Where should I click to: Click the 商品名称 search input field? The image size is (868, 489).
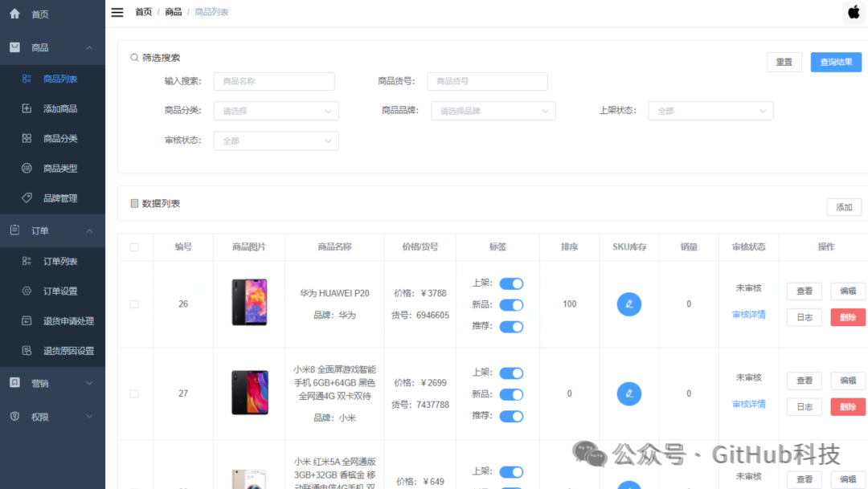(274, 81)
